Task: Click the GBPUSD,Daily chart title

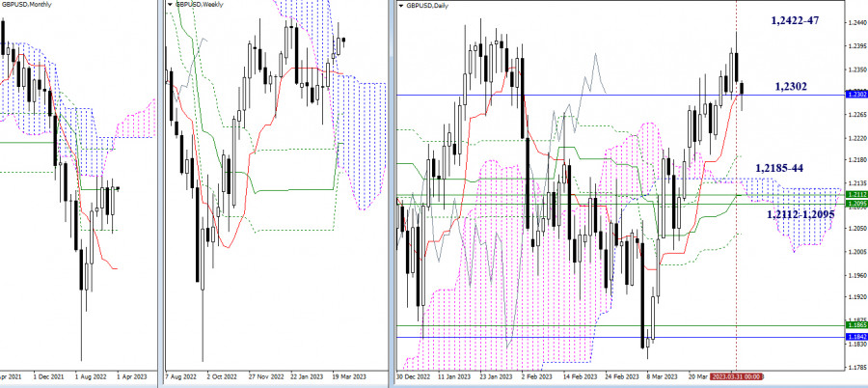Action: [427, 5]
